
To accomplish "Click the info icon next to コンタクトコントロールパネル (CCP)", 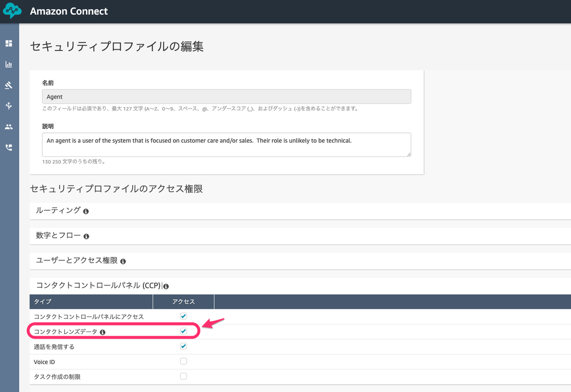I will pyautogui.click(x=166, y=286).
